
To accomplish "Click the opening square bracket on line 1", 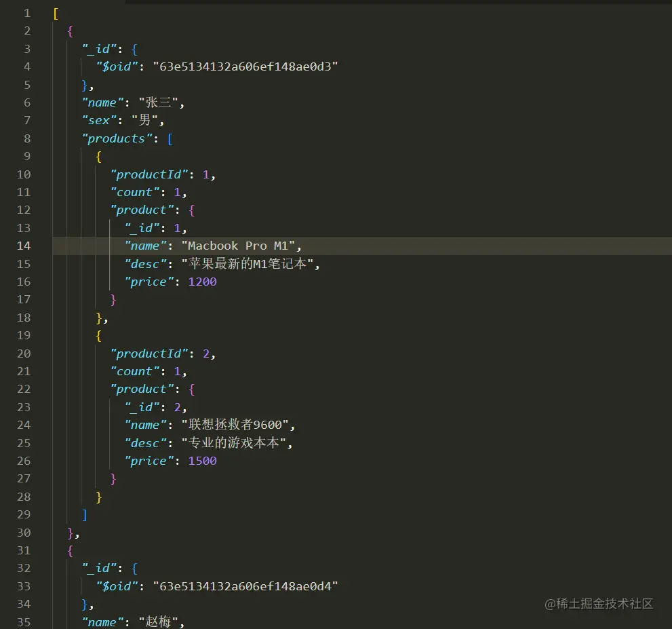I will click(56, 14).
